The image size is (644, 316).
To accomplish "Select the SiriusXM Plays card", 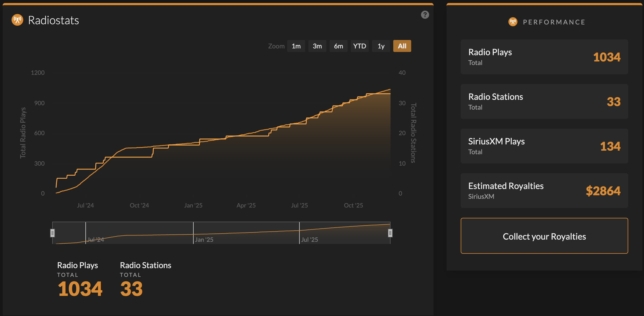I will click(544, 146).
